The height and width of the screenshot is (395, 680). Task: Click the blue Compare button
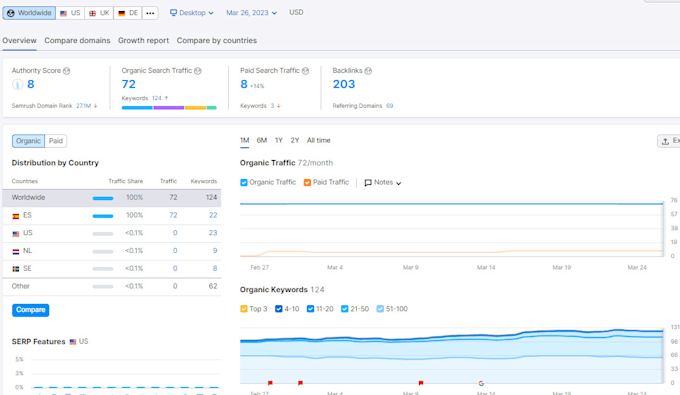tap(30, 310)
